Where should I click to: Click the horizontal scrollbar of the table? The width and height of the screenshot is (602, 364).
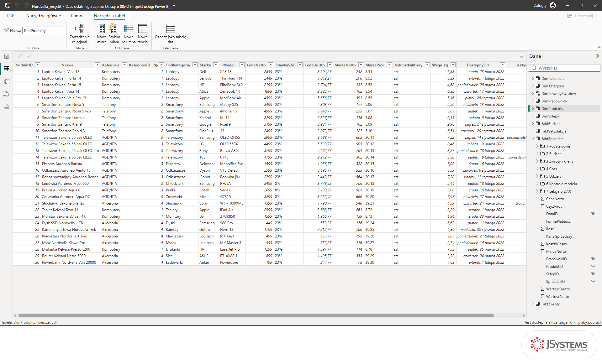tap(256, 315)
